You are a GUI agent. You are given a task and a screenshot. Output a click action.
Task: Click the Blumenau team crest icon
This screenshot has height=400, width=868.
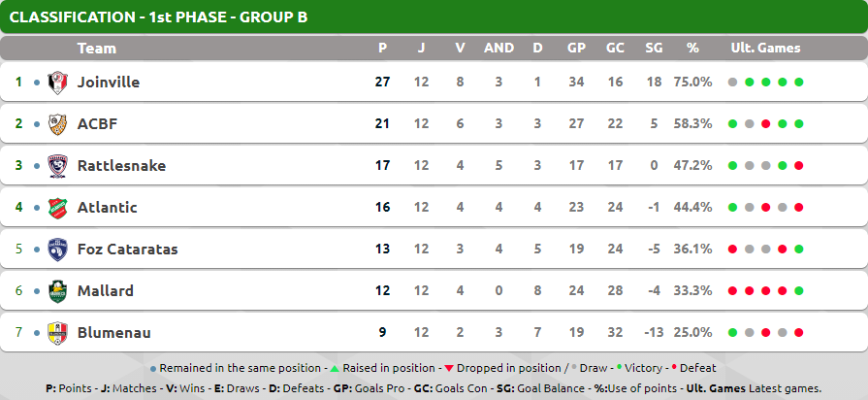tap(57, 333)
